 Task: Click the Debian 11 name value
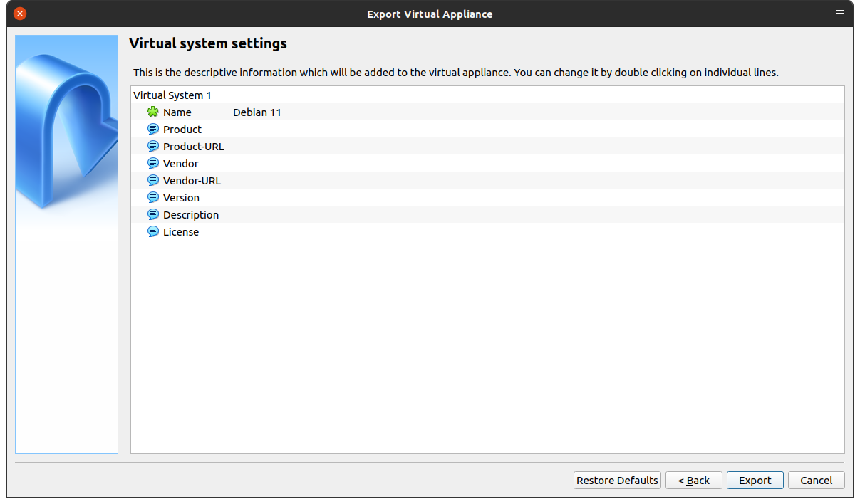[257, 112]
